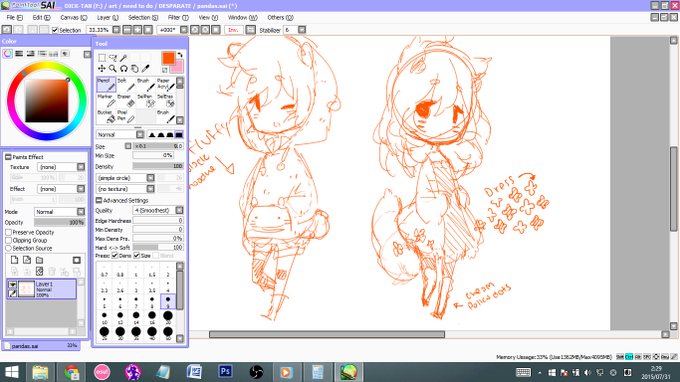Toggle pressure Size checkbox
This screenshot has height=382, width=680.
[x=137, y=256]
